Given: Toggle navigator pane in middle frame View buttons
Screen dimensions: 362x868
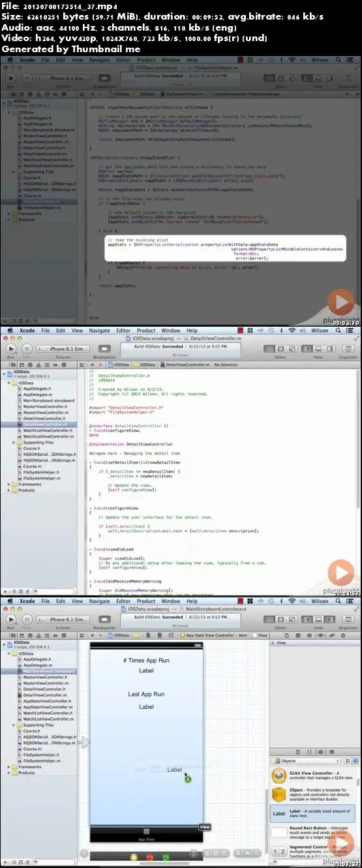Looking at the screenshot, I should click(307, 349).
